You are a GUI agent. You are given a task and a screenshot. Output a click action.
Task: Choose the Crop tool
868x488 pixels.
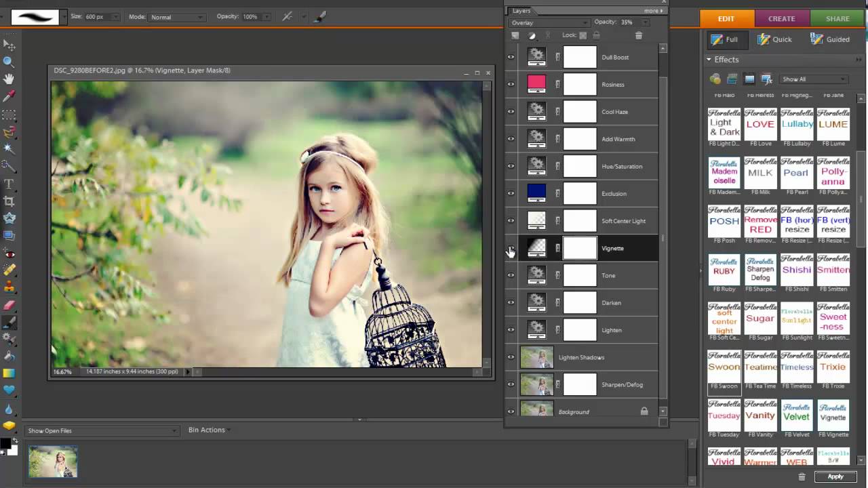point(9,201)
